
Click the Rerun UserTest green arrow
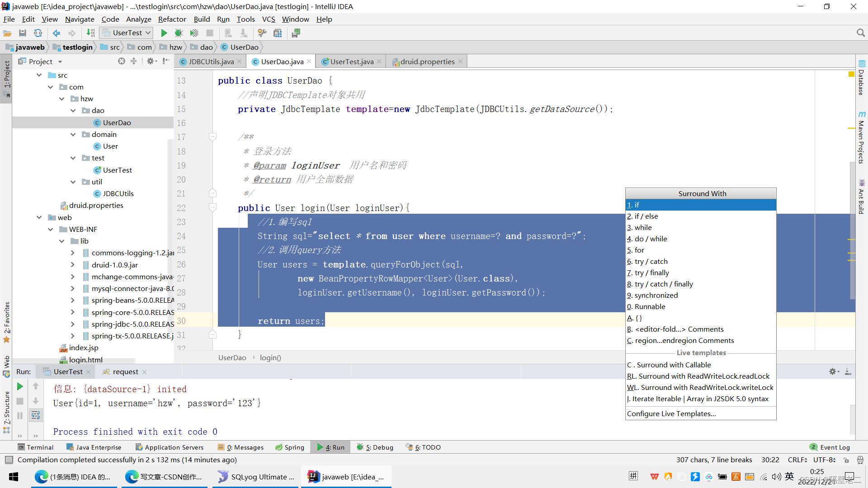coord(20,386)
